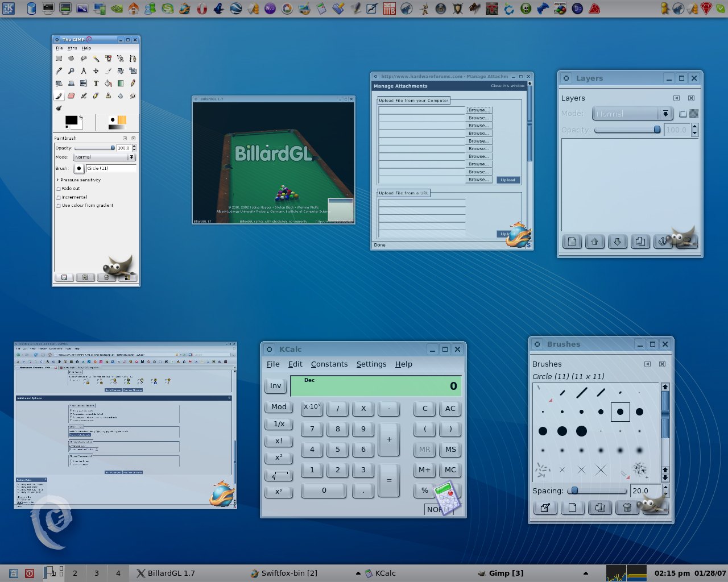The height and width of the screenshot is (582, 728).
Task: Switch to virtual desktop 3 in pager
Action: (97, 573)
